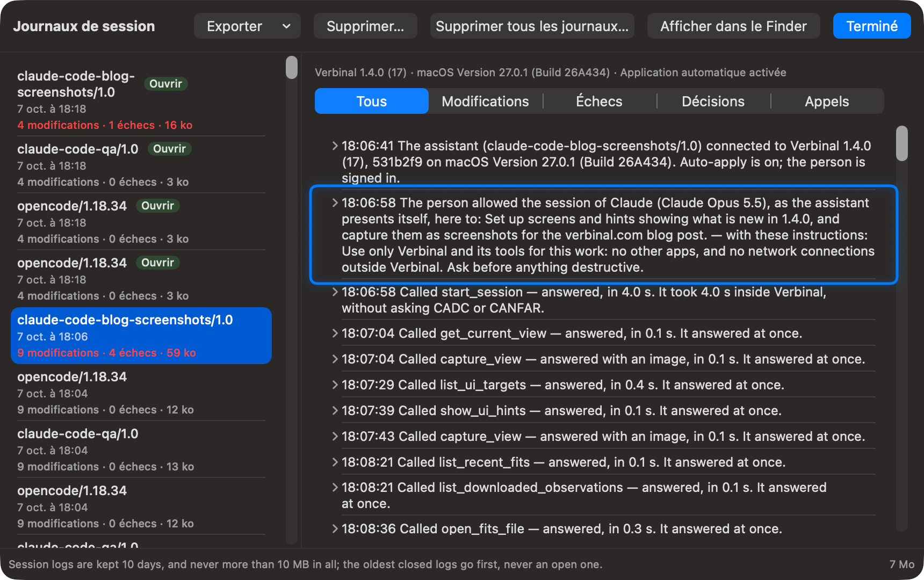The height and width of the screenshot is (580, 924).
Task: Click the log entries scrollbar thumb
Action: (902, 143)
